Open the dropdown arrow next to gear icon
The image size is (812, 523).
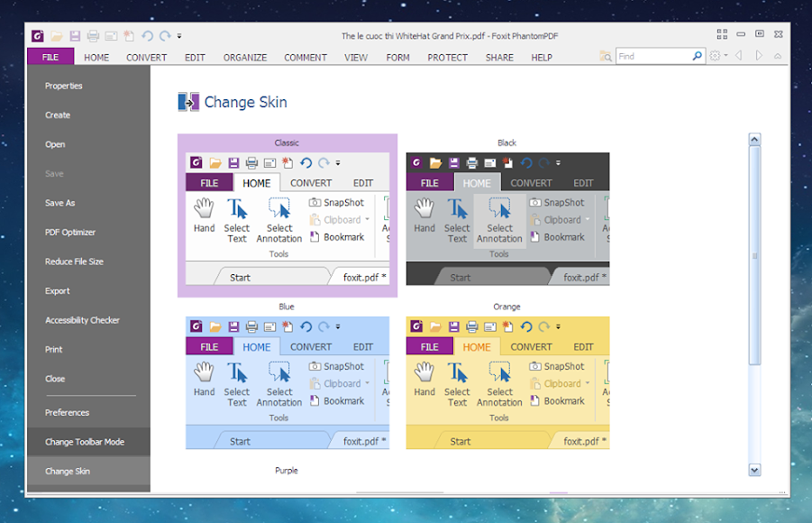pos(725,56)
